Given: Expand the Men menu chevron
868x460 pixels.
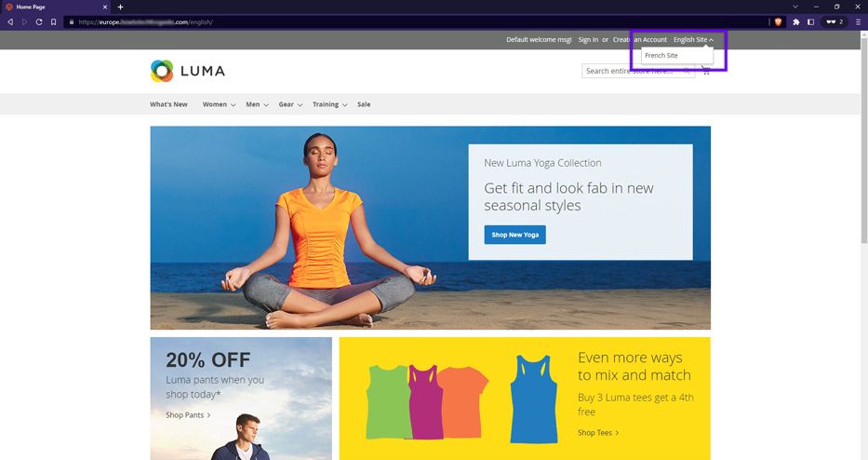Looking at the screenshot, I should pyautogui.click(x=266, y=104).
